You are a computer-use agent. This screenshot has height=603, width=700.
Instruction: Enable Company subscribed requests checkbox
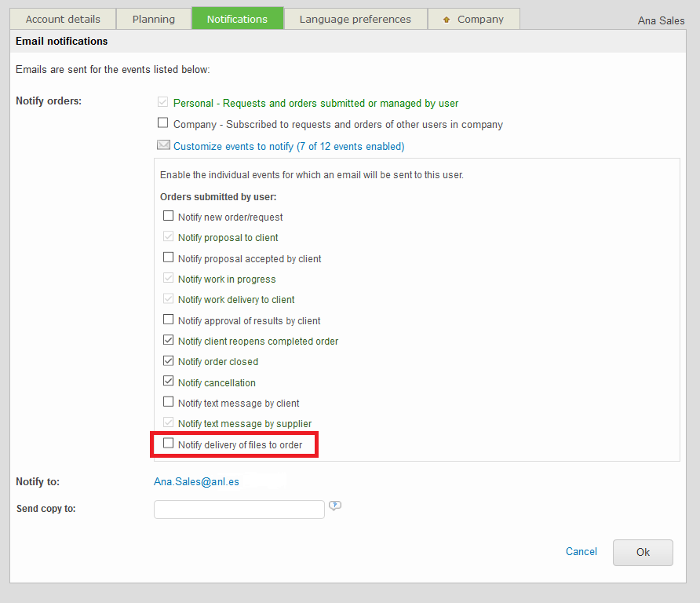click(x=163, y=123)
